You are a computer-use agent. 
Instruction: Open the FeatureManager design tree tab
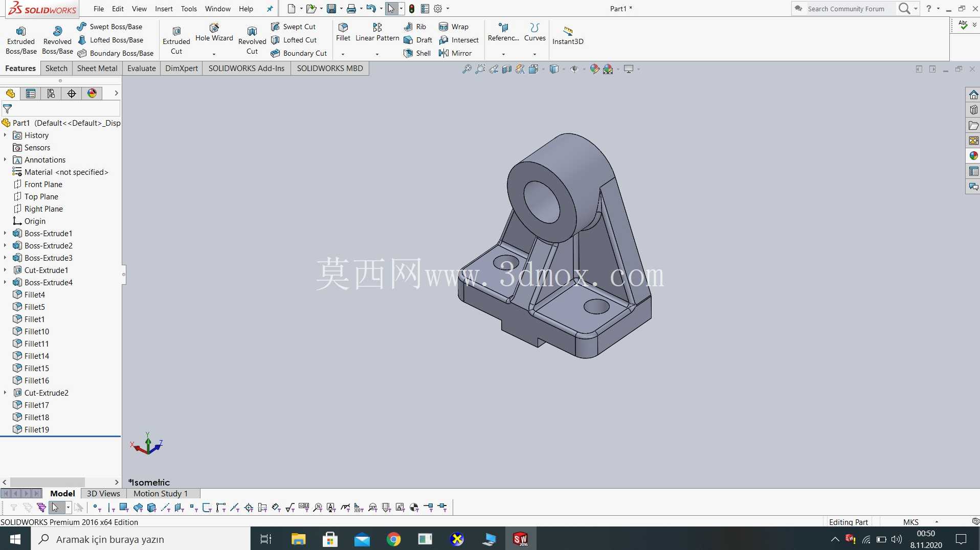pos(10,93)
